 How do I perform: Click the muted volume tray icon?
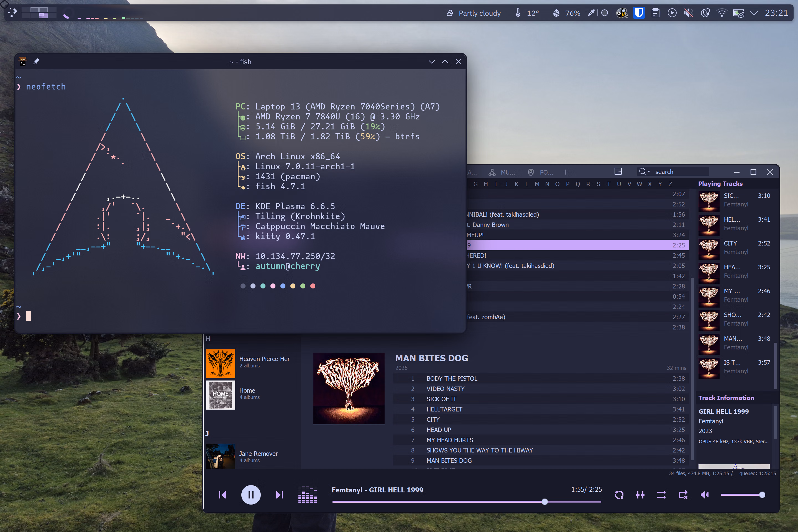pyautogui.click(x=688, y=13)
